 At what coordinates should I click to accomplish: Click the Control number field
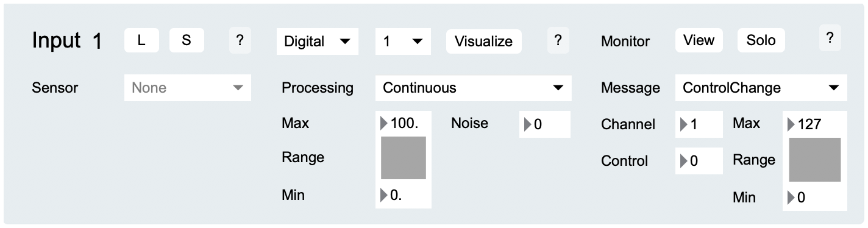pos(699,161)
